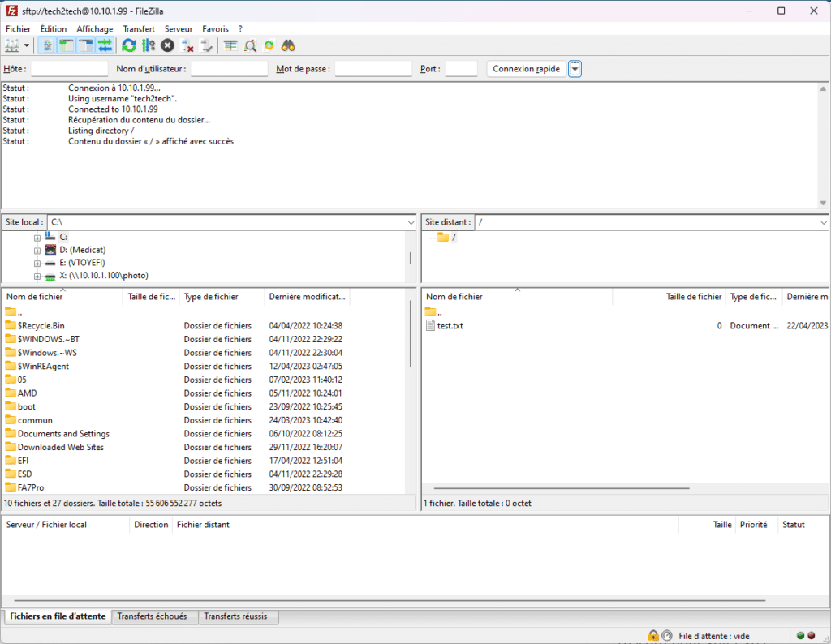
Task: Click the remote file list horizontal scrollbar
Action: point(562,488)
